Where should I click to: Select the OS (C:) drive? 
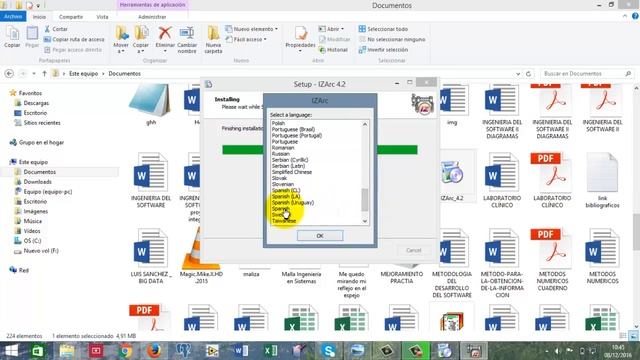(x=32, y=240)
